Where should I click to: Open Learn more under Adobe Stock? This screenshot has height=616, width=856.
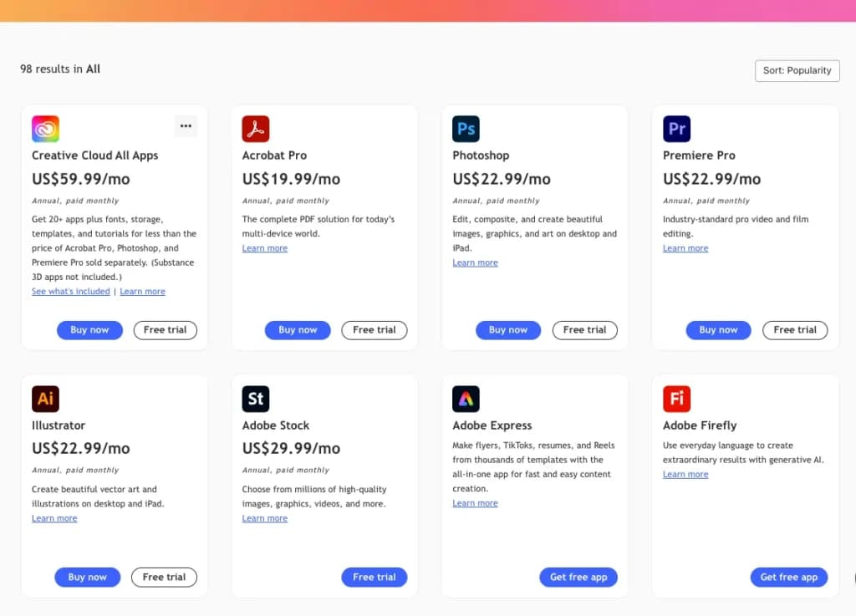(x=265, y=518)
